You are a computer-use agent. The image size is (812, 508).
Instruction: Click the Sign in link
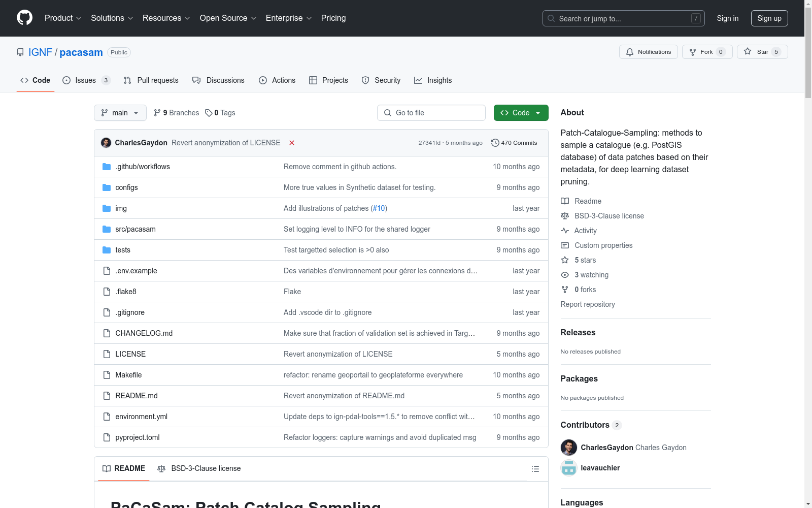coord(728,18)
